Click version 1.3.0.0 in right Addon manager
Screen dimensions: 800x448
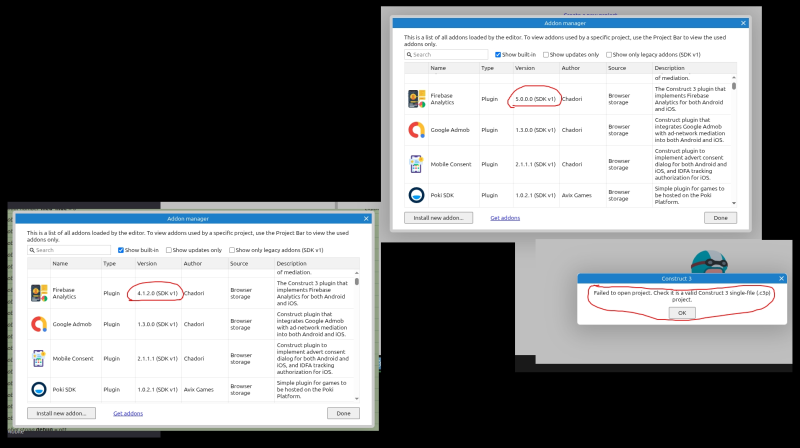coord(535,130)
